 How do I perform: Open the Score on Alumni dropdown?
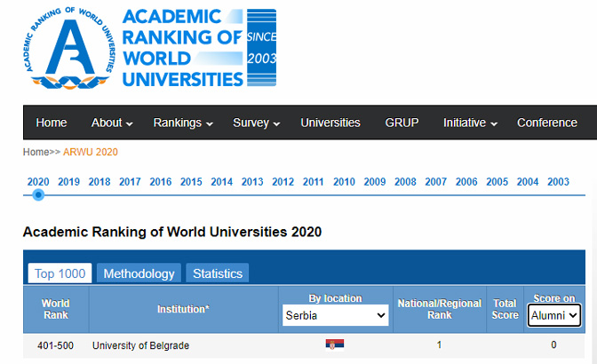[x=553, y=315]
